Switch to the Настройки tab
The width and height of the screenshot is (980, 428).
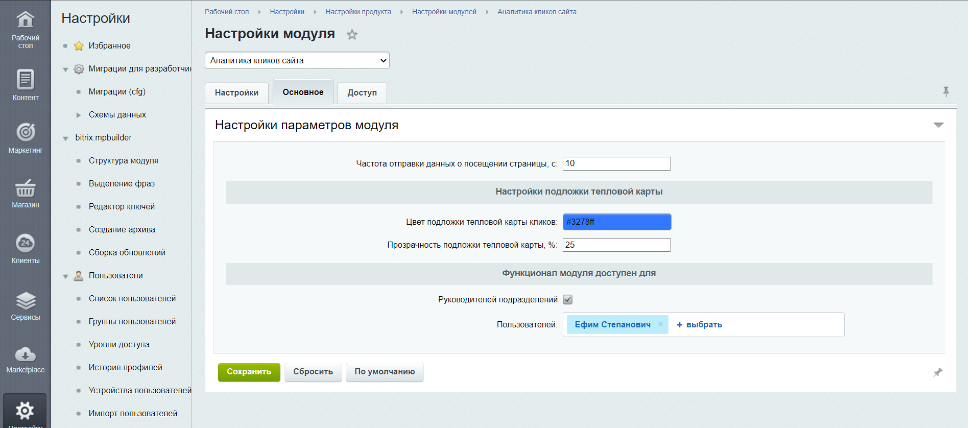[x=236, y=93]
